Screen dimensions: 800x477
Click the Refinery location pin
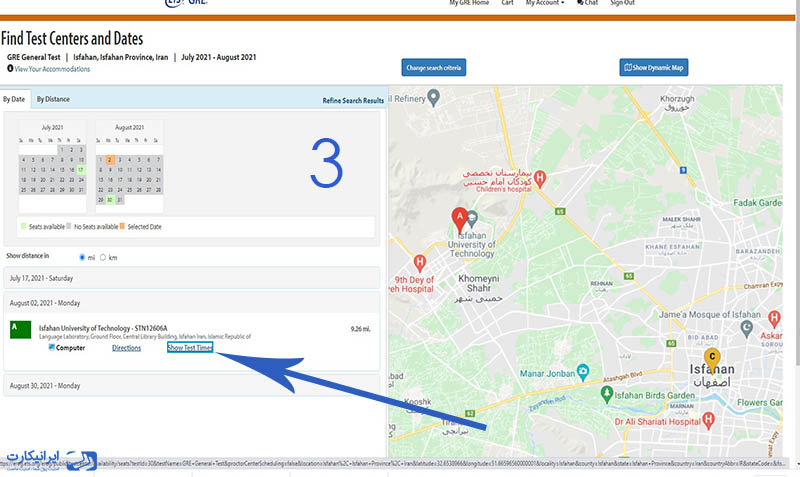pos(433,97)
